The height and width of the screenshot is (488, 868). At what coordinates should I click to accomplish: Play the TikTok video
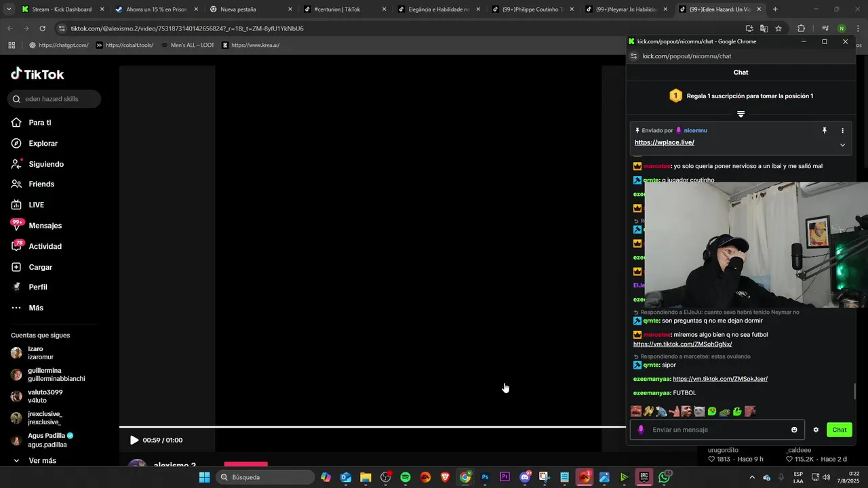pos(134,441)
